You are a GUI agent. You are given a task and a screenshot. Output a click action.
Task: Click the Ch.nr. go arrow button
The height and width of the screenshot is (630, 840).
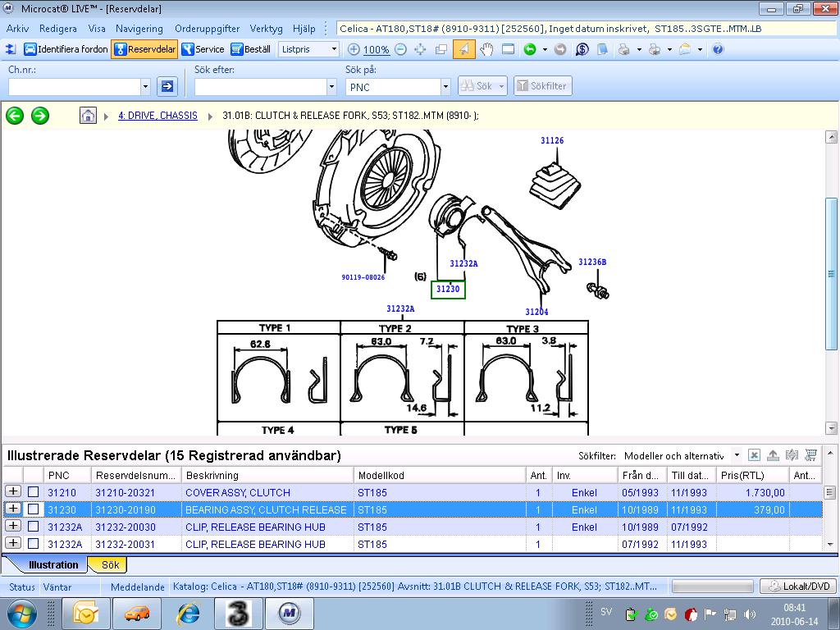coord(167,86)
